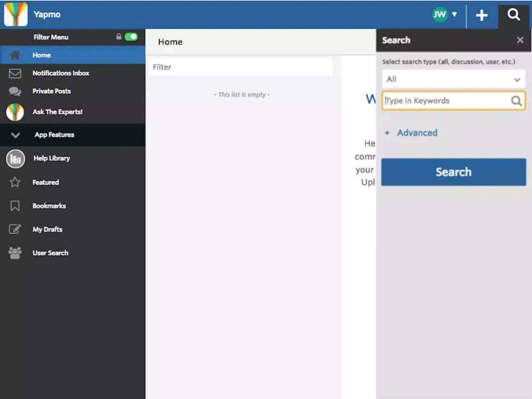Click the User Search people icon
This screenshot has height=399, width=532.
pos(15,253)
